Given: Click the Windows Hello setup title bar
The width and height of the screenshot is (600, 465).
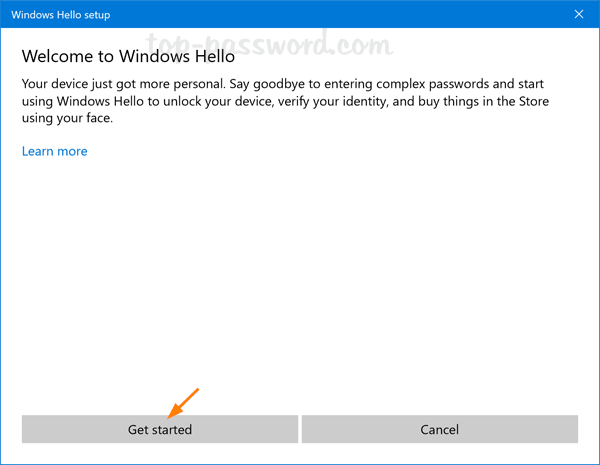Looking at the screenshot, I should click(250, 15).
